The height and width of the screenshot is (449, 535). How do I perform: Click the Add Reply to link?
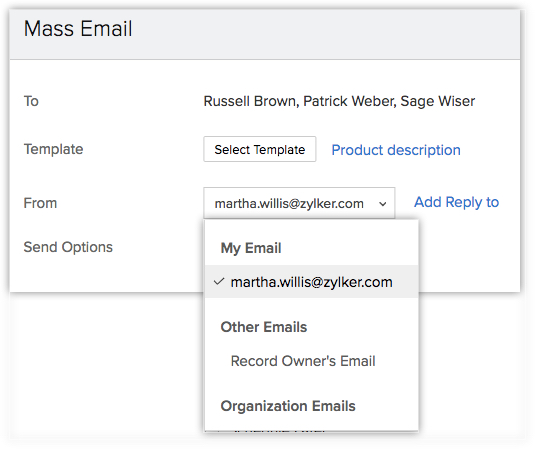456,202
